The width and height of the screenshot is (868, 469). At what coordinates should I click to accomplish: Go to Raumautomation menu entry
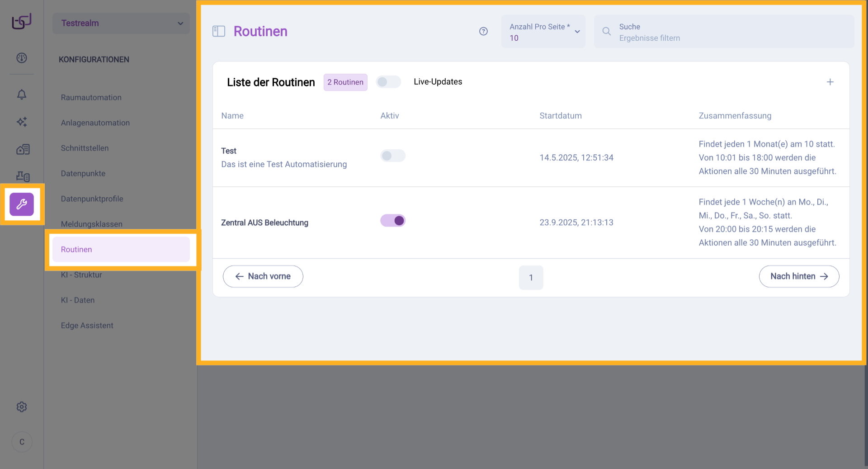click(91, 98)
